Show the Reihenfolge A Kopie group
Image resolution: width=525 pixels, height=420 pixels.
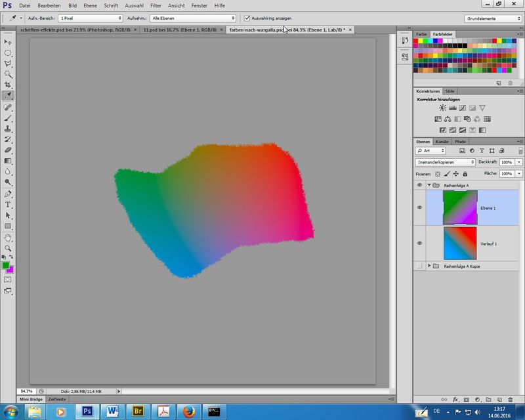419,266
